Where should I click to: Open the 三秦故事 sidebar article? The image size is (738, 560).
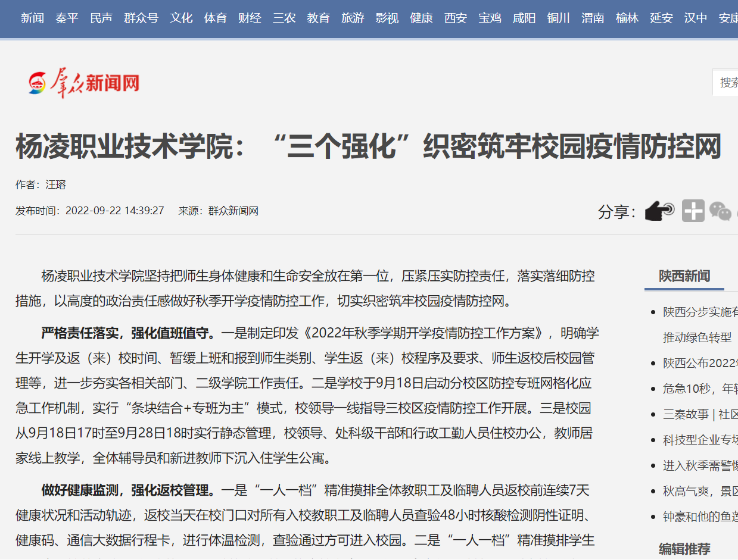pos(700,414)
